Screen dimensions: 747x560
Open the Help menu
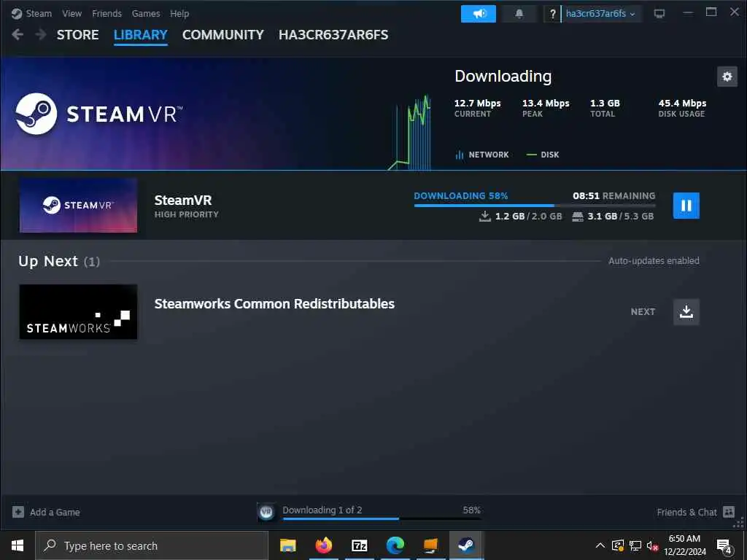(179, 13)
